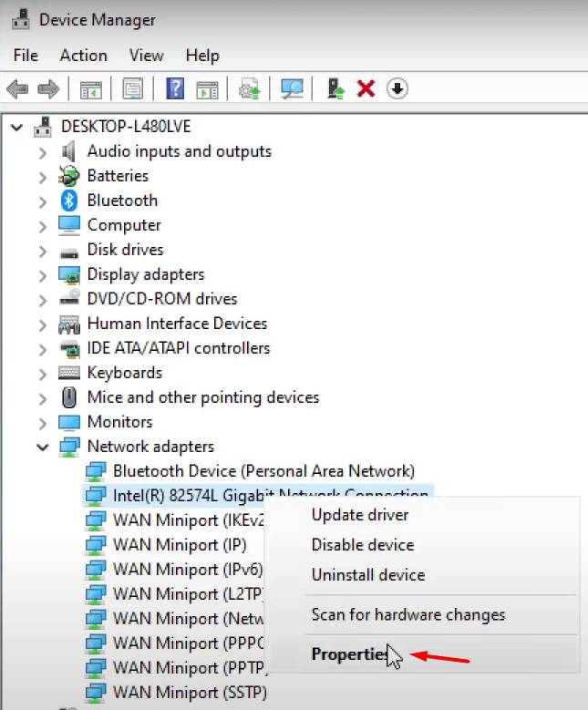Expand Audio inputs and outputs

click(x=43, y=152)
